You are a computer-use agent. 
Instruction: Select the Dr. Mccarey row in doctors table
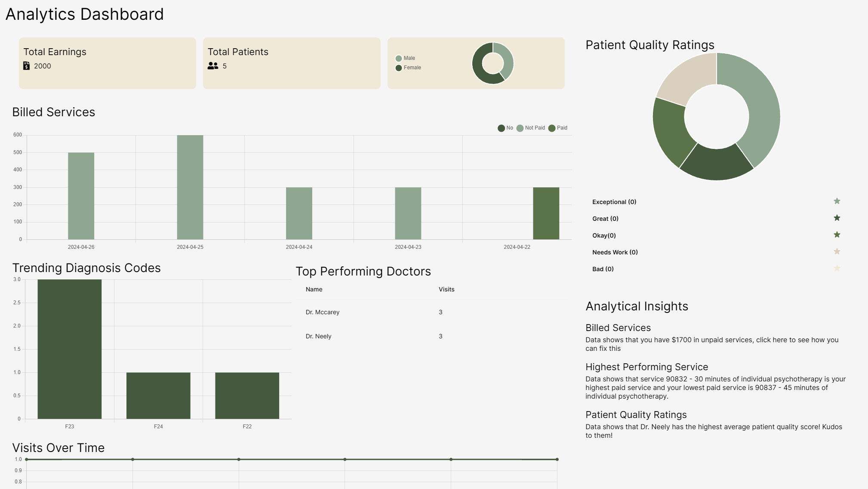point(323,312)
